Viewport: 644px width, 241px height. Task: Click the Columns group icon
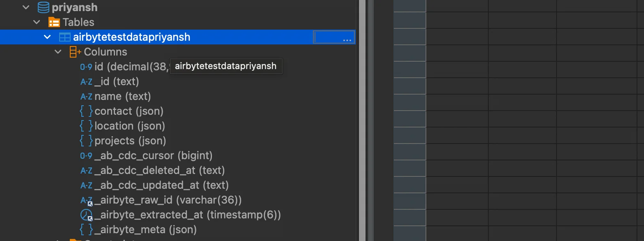point(76,52)
